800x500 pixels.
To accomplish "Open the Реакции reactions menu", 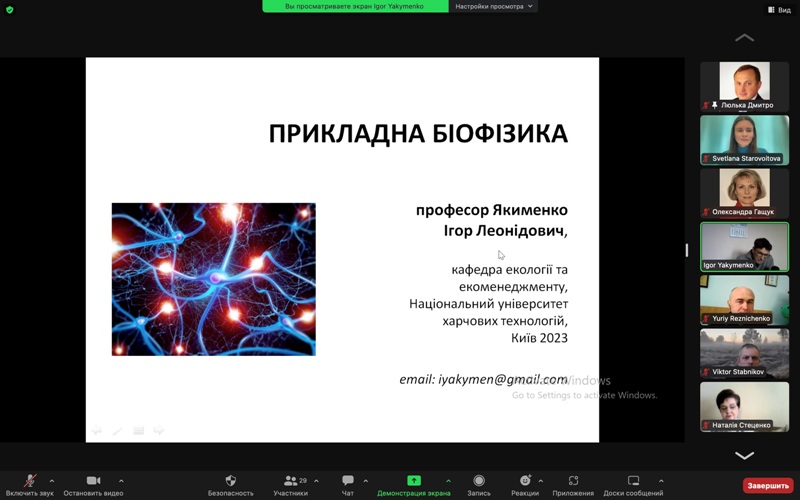I will [525, 485].
